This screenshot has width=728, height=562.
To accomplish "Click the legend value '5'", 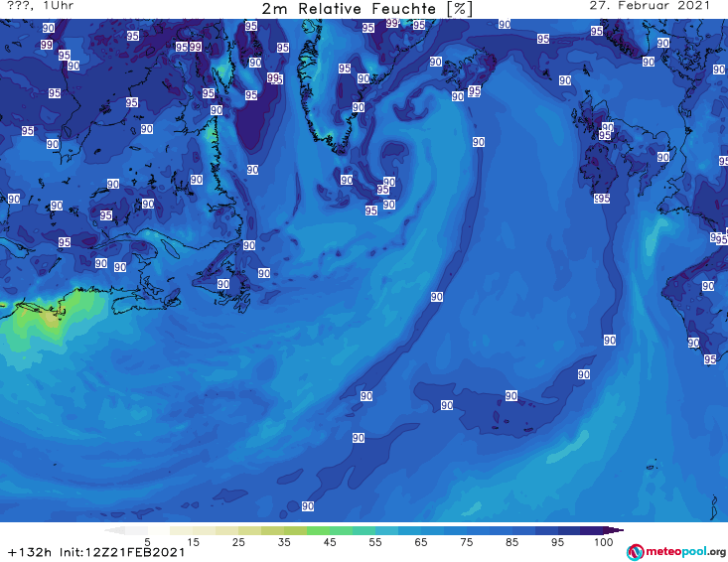I will 148,542.
